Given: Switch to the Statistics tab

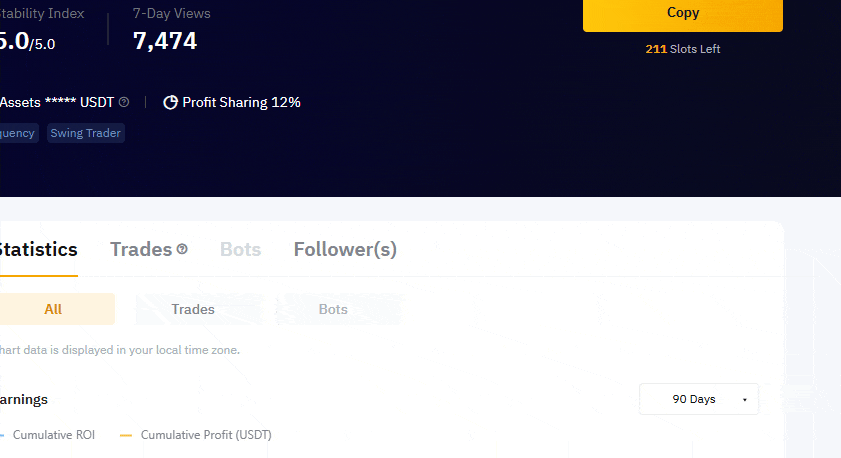Looking at the screenshot, I should [x=36, y=250].
